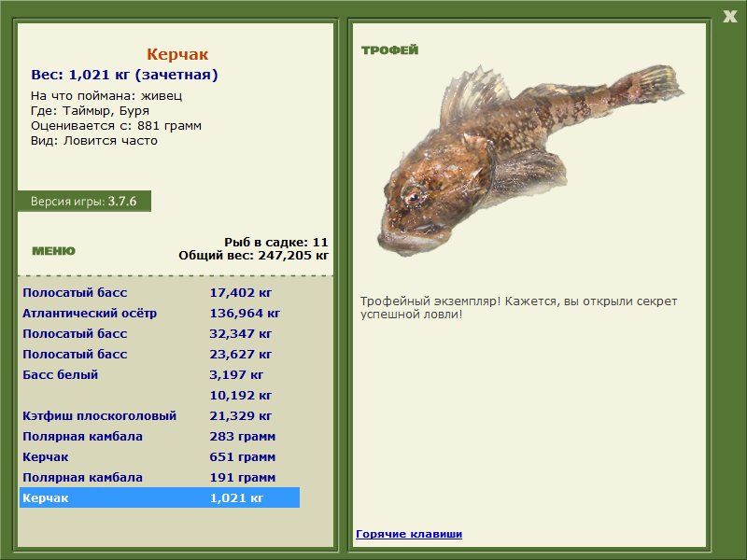Click the Оценивается с: 881 грамм line

coord(116,126)
